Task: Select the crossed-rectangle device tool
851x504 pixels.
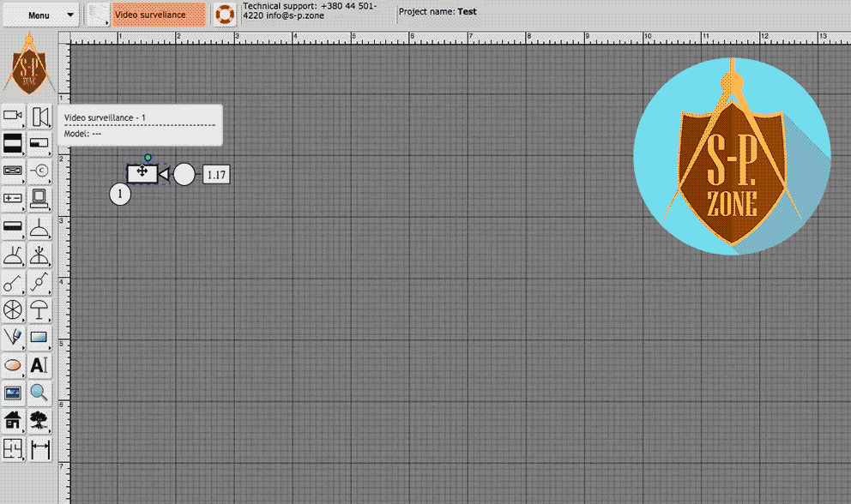Action: 13,171
